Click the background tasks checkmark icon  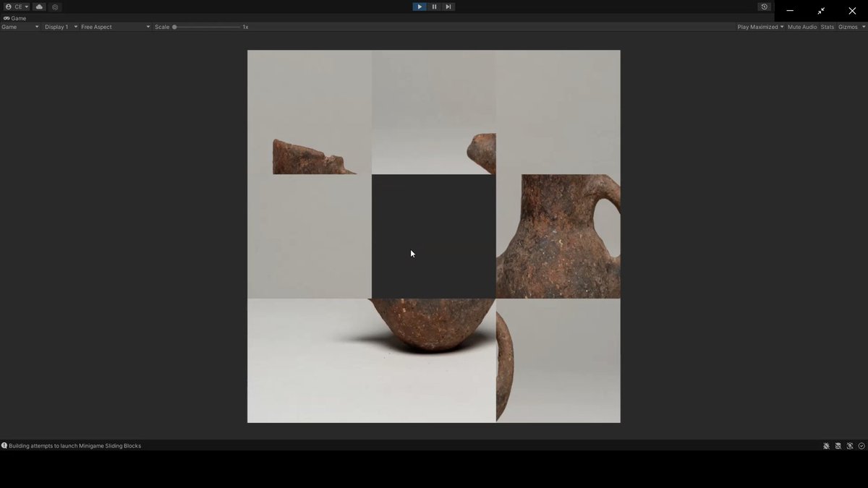861,446
